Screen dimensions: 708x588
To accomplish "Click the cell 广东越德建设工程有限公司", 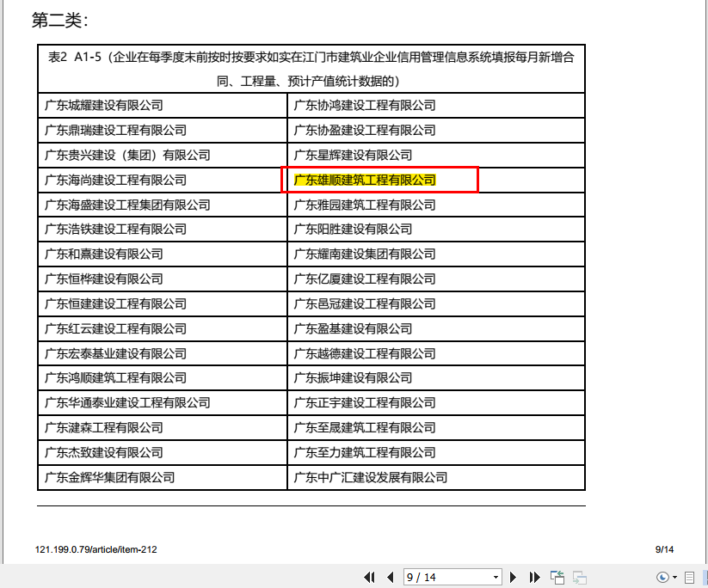I will (x=436, y=353).
